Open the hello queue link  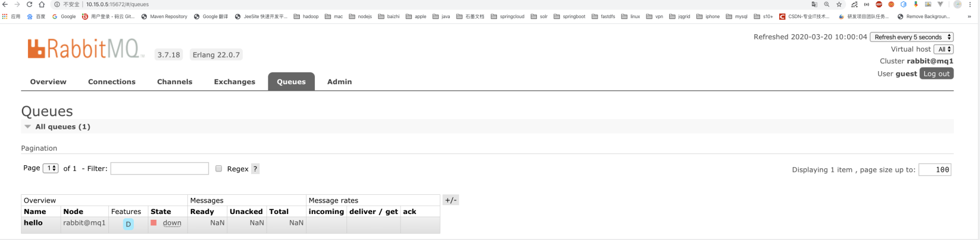[33, 222]
